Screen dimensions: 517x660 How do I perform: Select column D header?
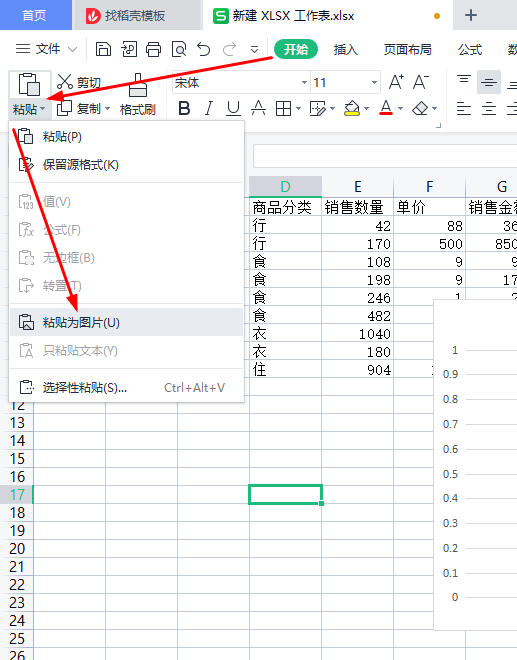tap(285, 186)
